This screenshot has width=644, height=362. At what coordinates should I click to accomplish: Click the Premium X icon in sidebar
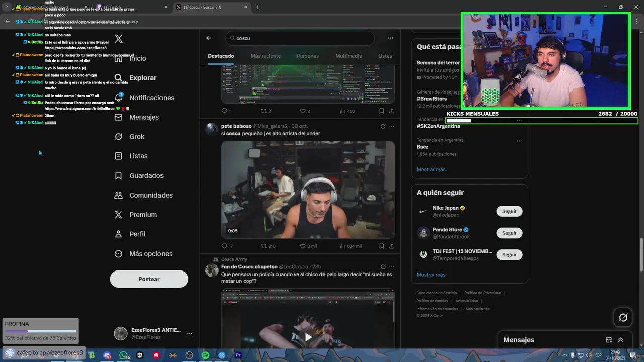tap(118, 215)
